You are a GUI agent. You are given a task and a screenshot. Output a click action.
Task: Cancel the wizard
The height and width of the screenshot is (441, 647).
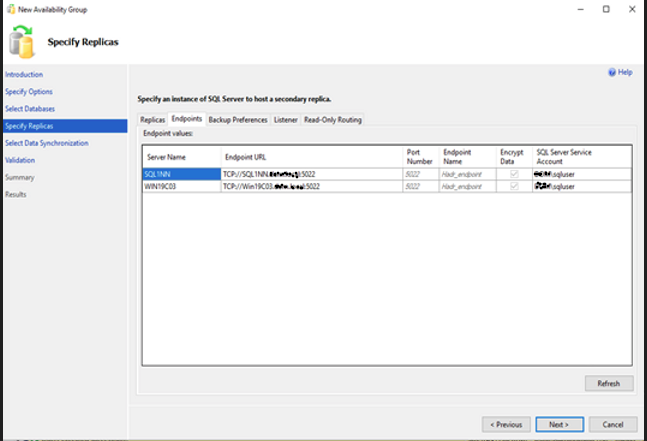pyautogui.click(x=612, y=424)
